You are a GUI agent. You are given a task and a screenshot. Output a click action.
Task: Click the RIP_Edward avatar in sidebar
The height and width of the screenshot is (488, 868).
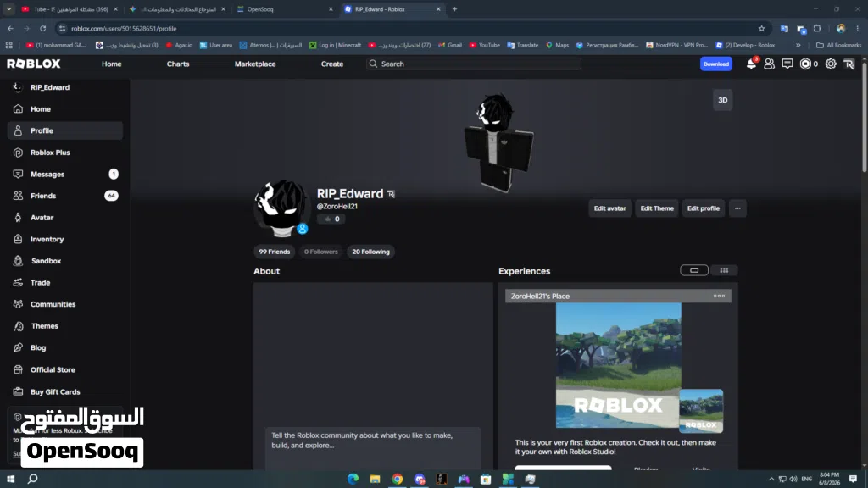18,87
